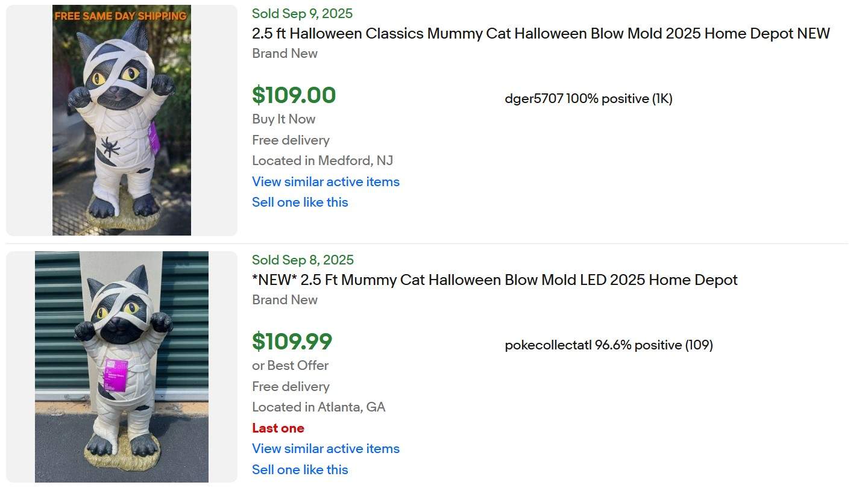Click the Sold Sep 9, 2025 label
Image resolution: width=868 pixels, height=488 pixels.
pos(302,13)
